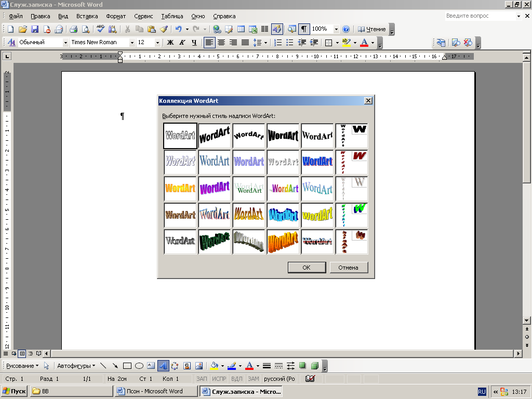Click Отмена to cancel WordArt dialog
The width and height of the screenshot is (532, 399).
[349, 268]
